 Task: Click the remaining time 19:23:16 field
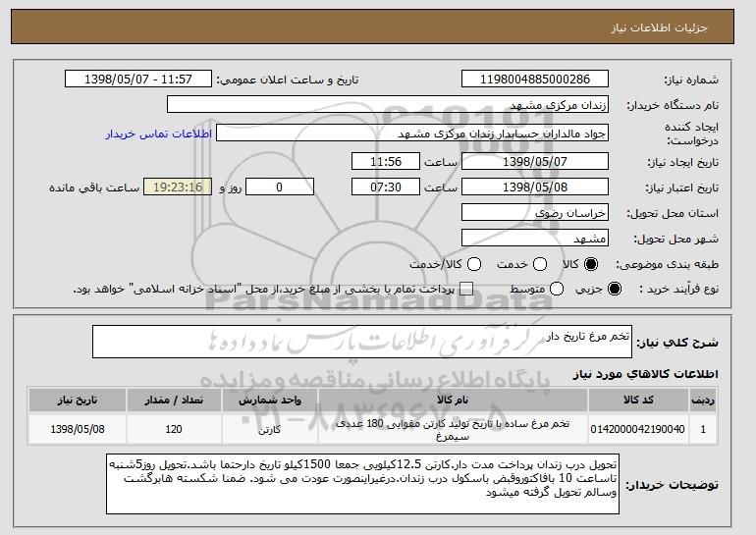coord(178,187)
